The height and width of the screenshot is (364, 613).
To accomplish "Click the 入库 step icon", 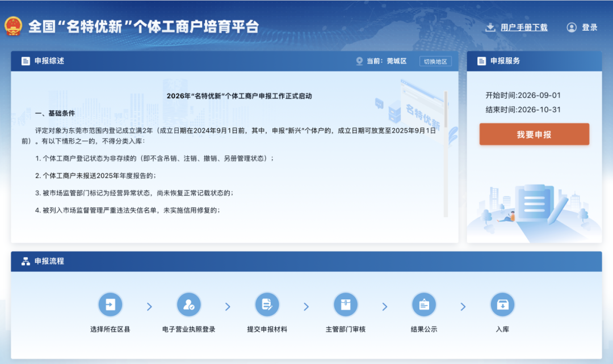I will coord(502,304).
